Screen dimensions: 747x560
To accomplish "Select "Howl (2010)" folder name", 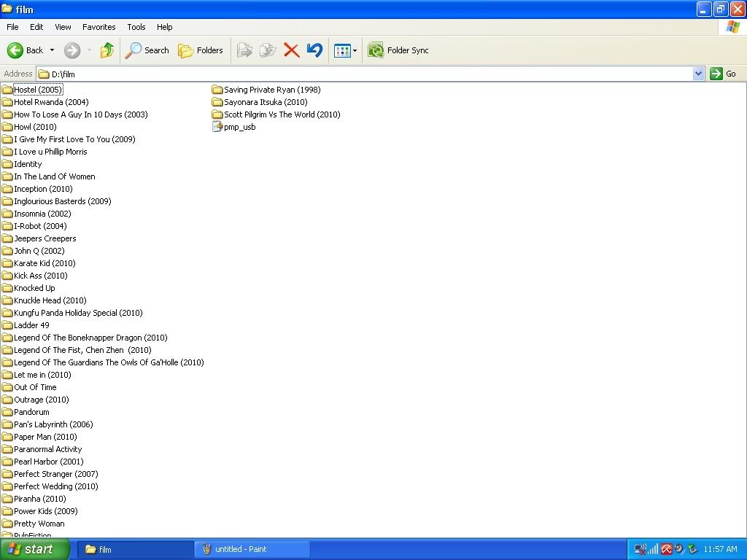I will (35, 127).
